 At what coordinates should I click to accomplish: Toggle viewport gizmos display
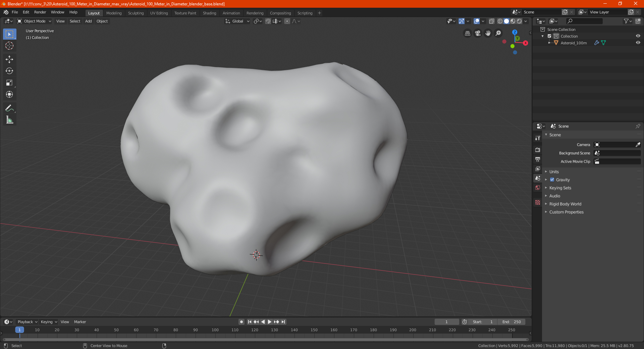pos(462,21)
